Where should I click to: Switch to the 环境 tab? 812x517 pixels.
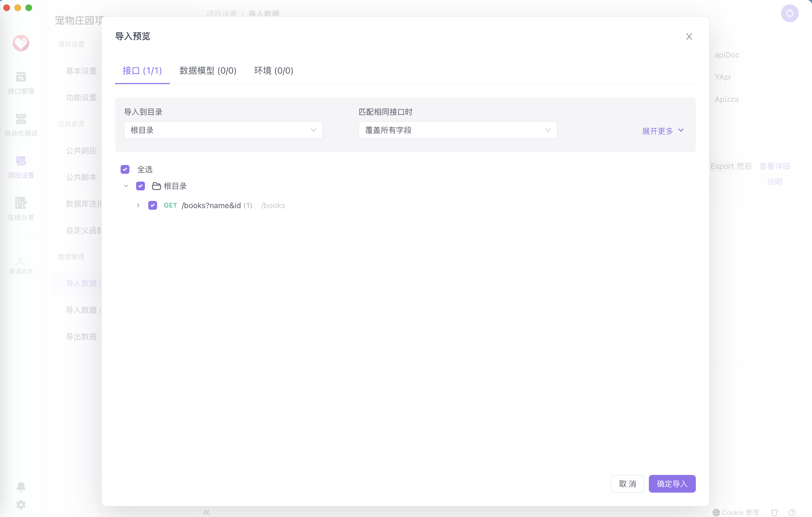click(273, 71)
